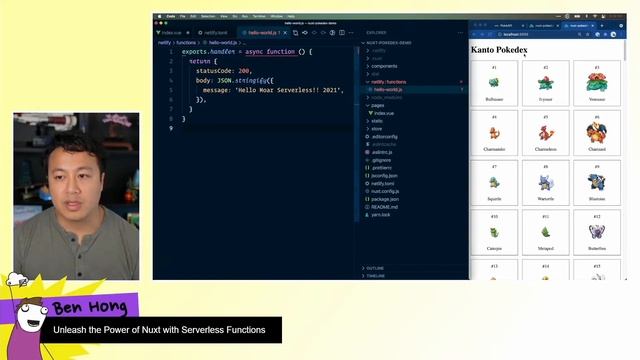The width and height of the screenshot is (640, 360).
Task: Open the Selection menu
Action: click(x=208, y=16)
